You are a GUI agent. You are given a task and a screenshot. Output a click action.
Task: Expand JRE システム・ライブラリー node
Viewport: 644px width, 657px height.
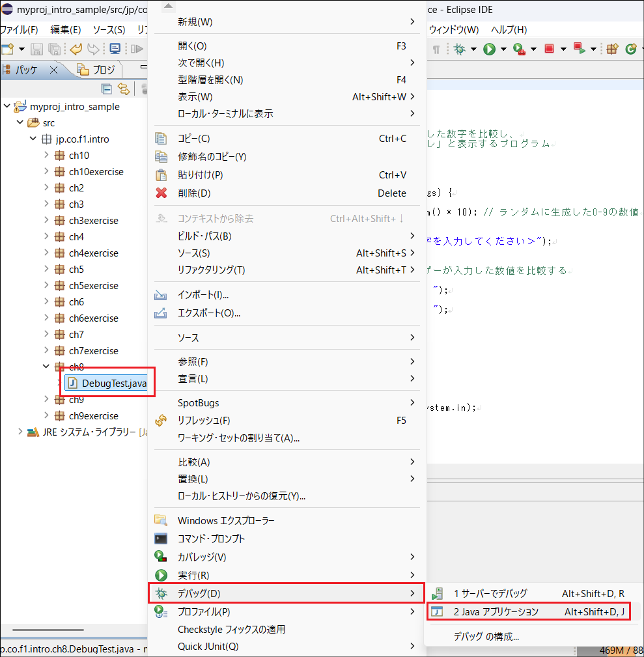tap(20, 432)
